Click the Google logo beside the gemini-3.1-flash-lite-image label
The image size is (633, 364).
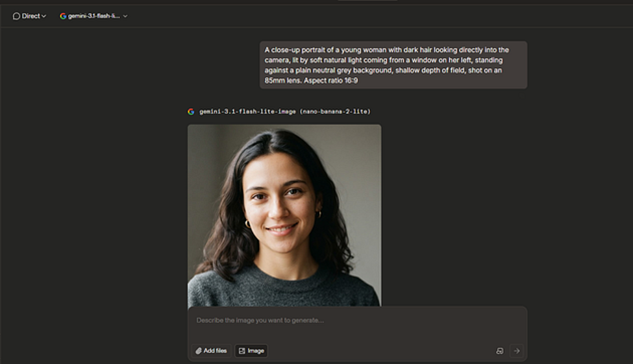191,112
